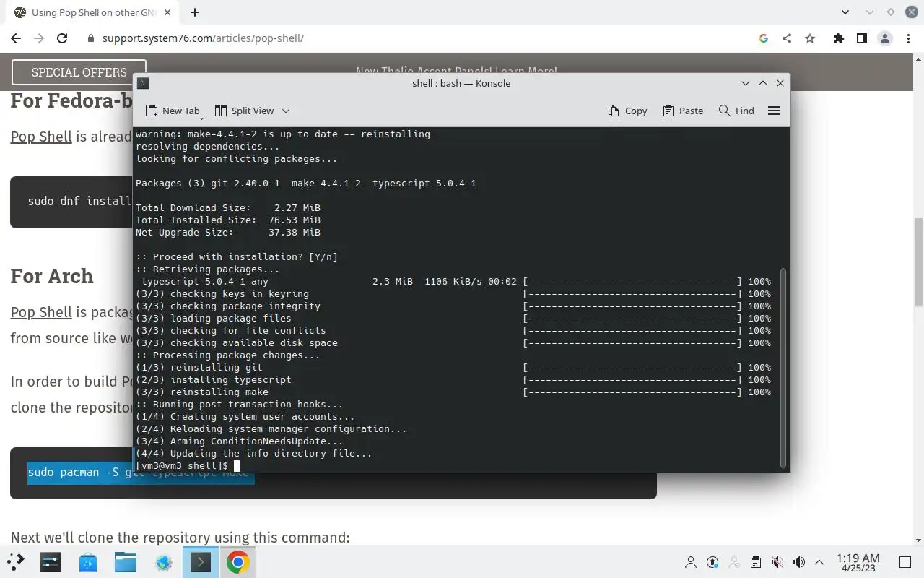The image size is (924, 578).
Task: Launch the globe web browser taskbar icon
Action: pyautogui.click(x=163, y=561)
